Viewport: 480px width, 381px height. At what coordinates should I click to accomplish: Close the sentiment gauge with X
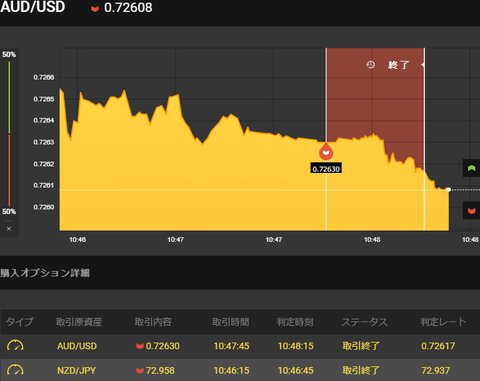click(x=9, y=229)
